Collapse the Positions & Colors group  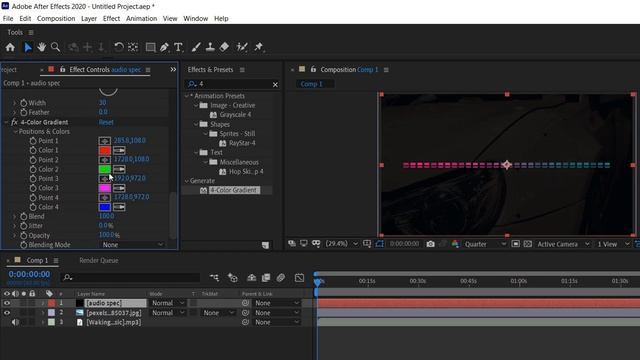pos(16,131)
